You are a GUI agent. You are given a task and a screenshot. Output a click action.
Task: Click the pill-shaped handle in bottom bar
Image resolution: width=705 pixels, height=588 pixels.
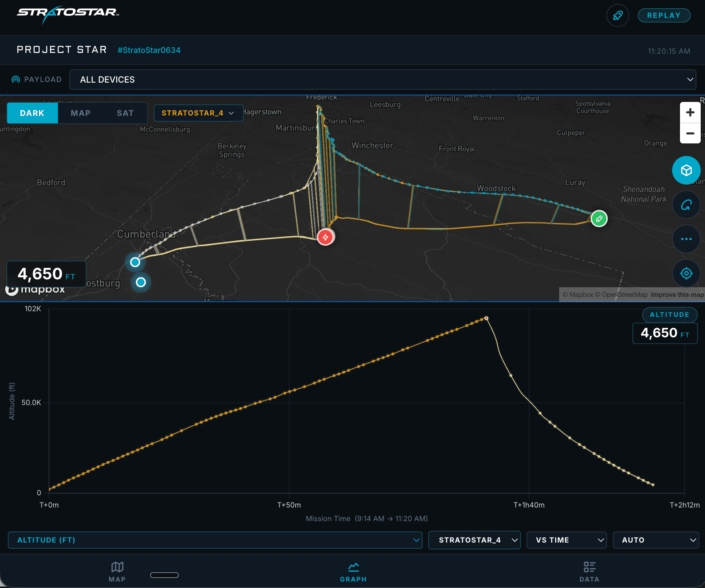pos(164,575)
